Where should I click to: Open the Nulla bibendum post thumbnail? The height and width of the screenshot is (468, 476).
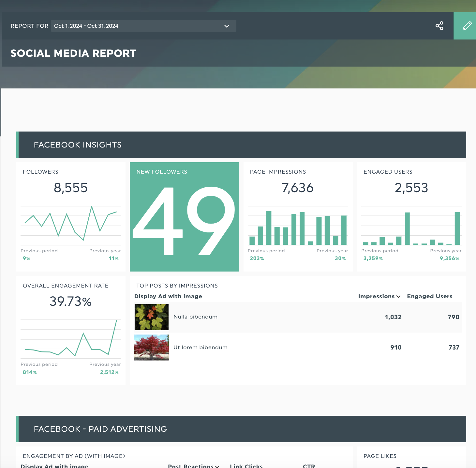pos(152,317)
